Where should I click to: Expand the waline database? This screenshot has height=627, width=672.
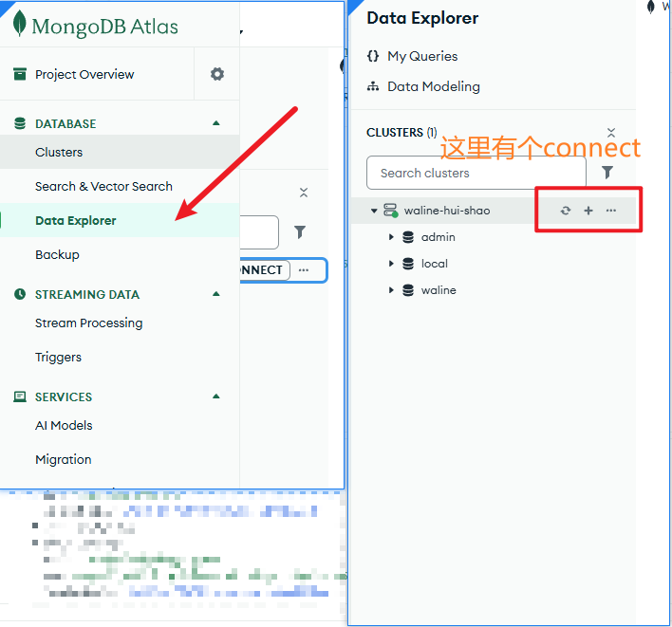391,290
